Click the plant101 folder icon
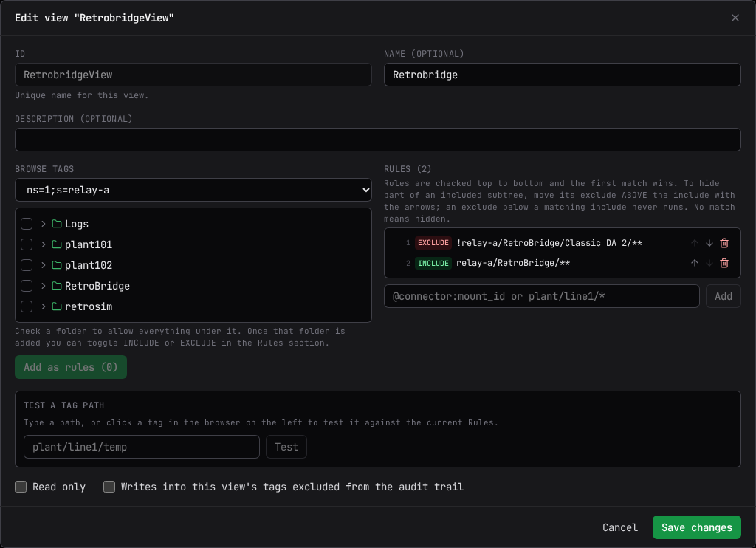This screenshot has height=548, width=756. click(x=56, y=244)
